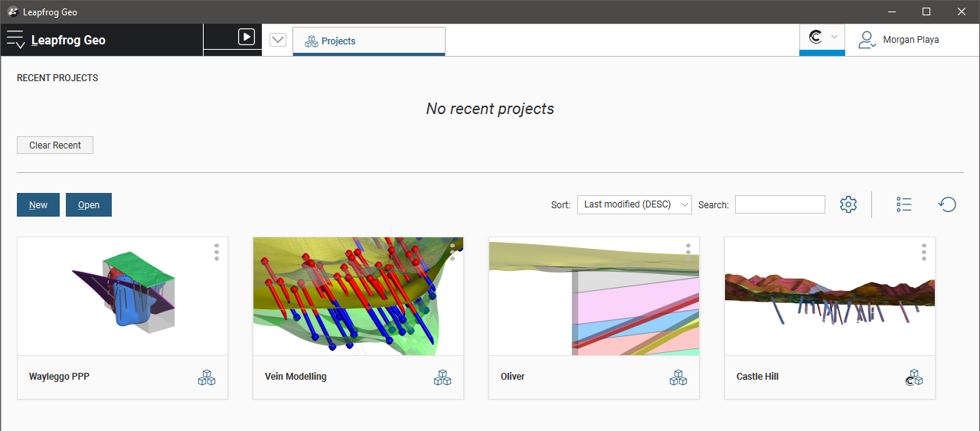Open the Wayleggo PPP project thumbnail
Image resolution: width=980 pixels, height=431 pixels.
[122, 296]
